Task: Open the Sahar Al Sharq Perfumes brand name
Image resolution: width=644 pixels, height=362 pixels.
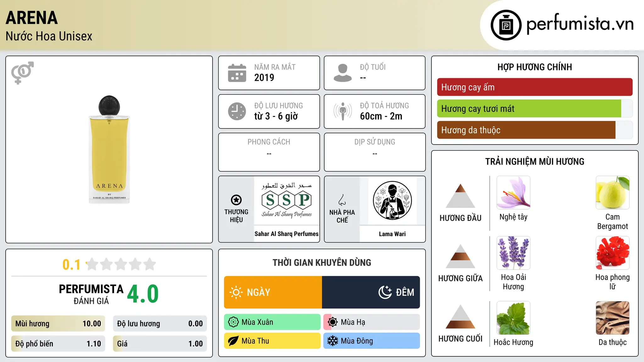Action: (x=286, y=234)
